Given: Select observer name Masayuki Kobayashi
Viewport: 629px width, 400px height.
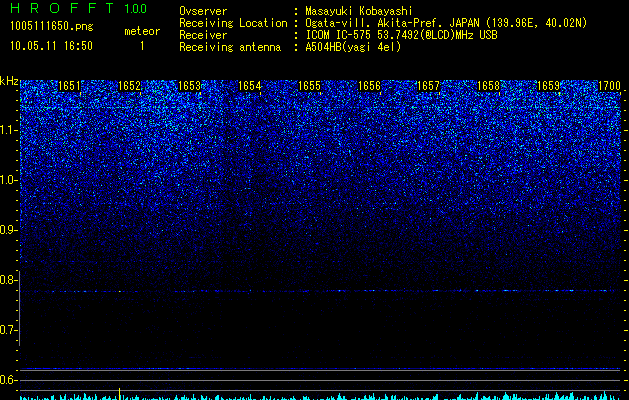Looking at the screenshot, I should pyautogui.click(x=359, y=11).
